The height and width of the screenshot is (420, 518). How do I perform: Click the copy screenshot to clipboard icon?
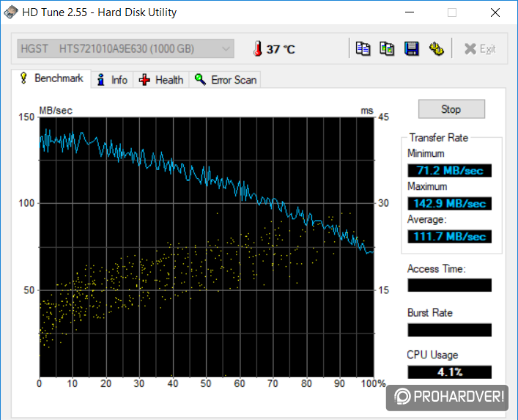coord(387,49)
